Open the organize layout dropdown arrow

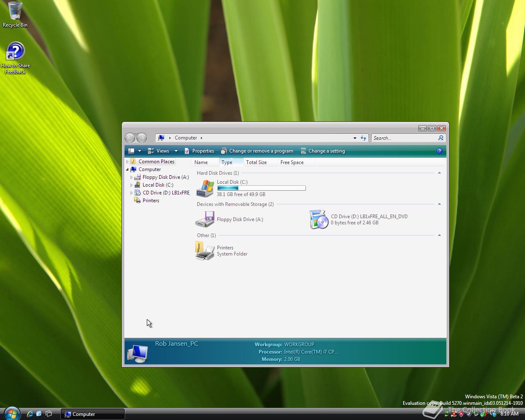click(139, 151)
